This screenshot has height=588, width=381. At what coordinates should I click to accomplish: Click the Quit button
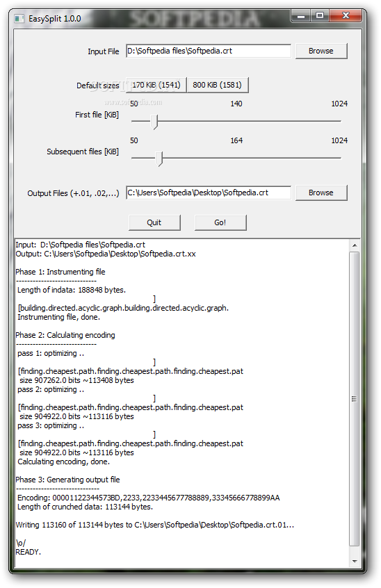(154, 222)
